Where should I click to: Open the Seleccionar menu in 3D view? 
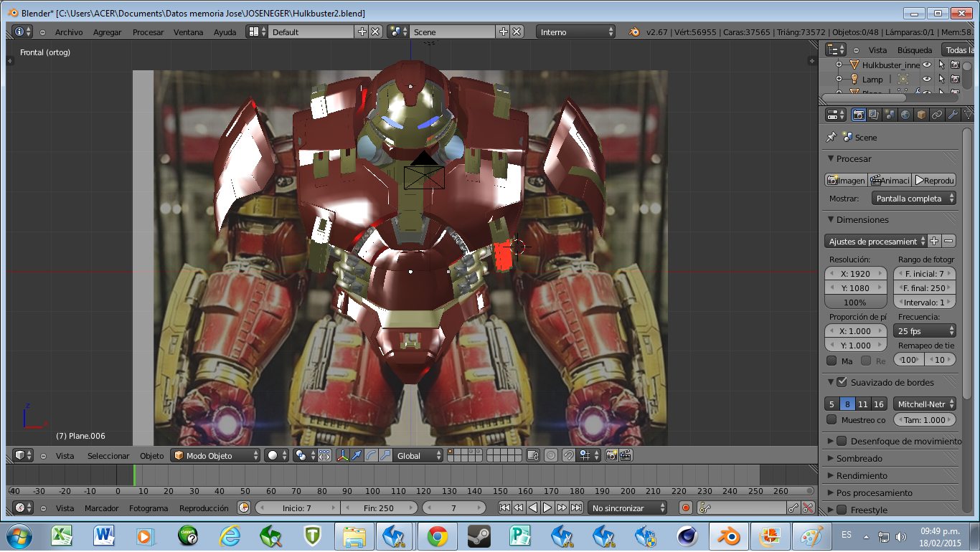pyautogui.click(x=108, y=456)
